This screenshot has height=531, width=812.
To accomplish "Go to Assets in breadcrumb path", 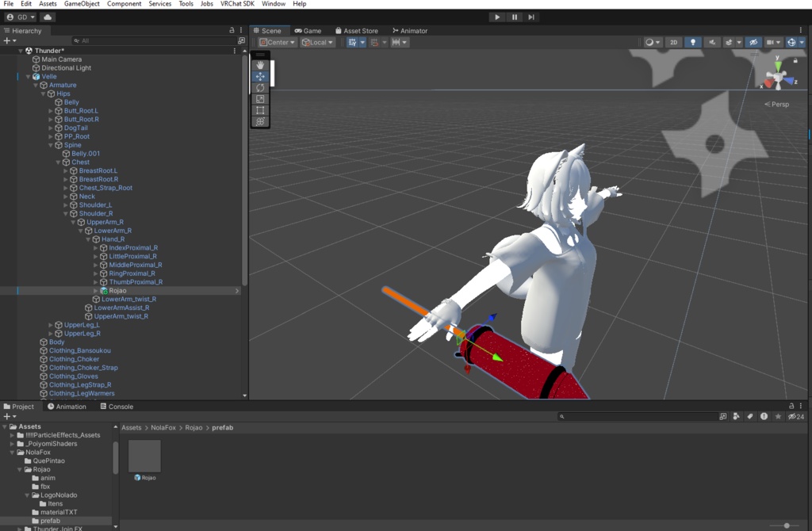I will pyautogui.click(x=131, y=427).
